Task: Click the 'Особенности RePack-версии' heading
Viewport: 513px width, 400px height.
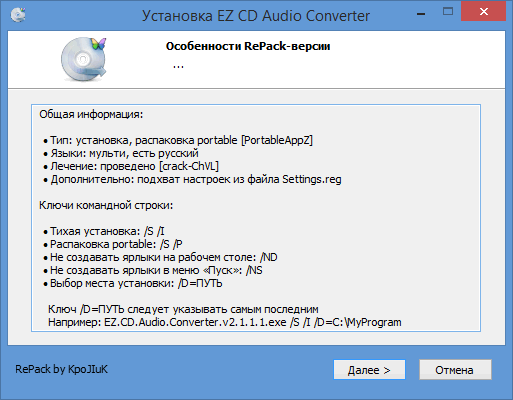Action: click(x=248, y=46)
